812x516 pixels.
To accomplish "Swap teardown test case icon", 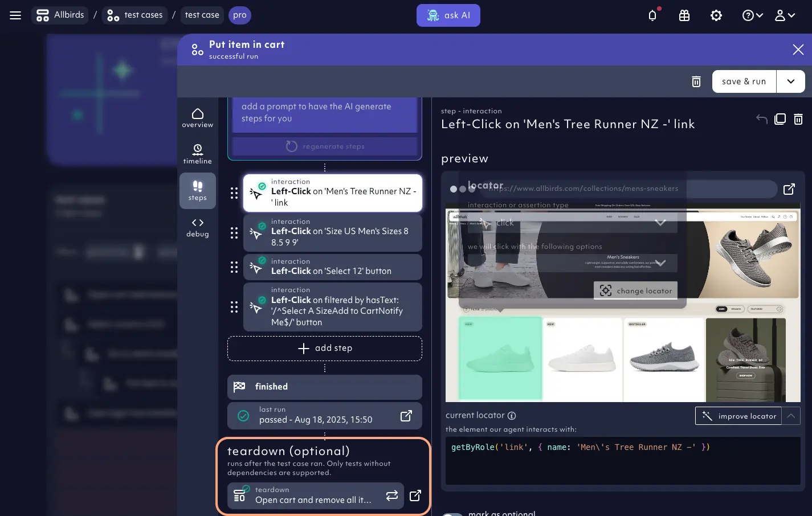I will 392,495.
